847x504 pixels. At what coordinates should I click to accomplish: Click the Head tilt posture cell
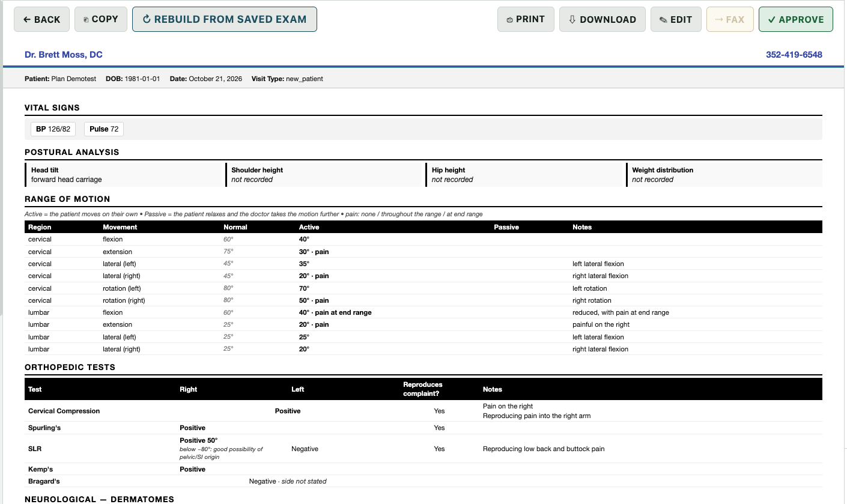tap(124, 175)
